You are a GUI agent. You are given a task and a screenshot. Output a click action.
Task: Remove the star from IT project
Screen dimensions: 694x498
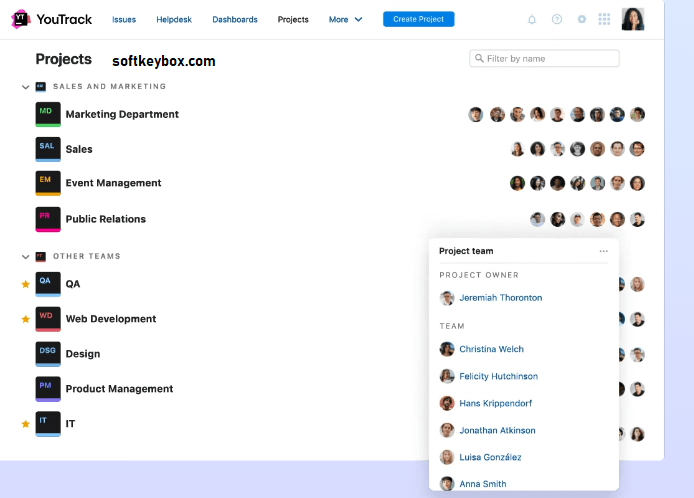point(26,424)
